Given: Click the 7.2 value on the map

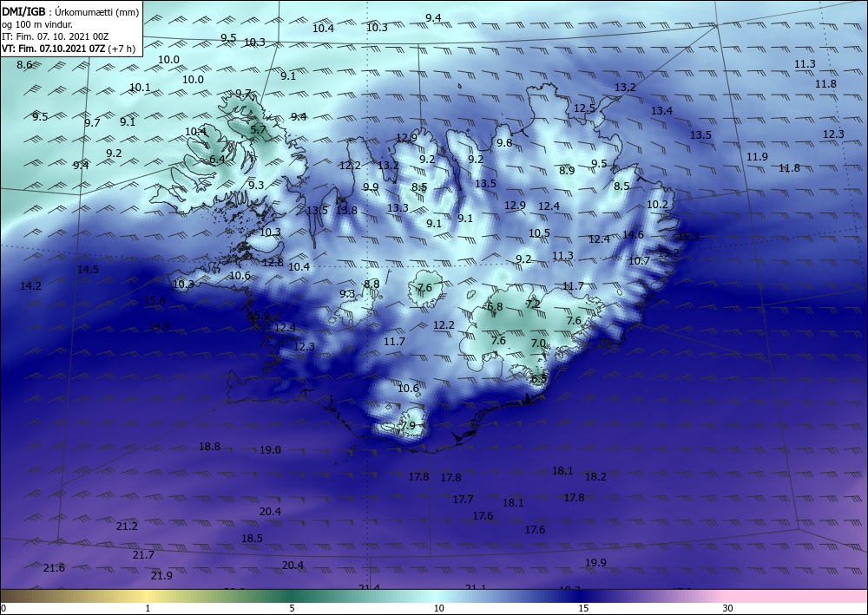Looking at the screenshot, I should click(x=533, y=304).
